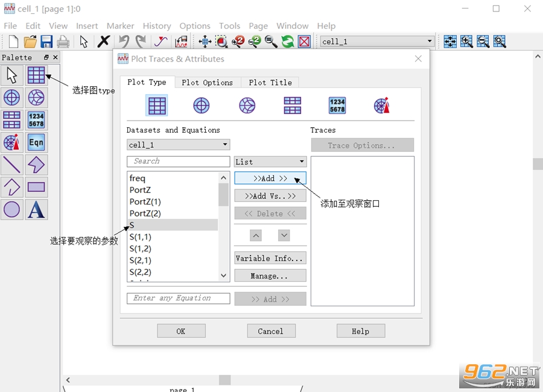Open the List view-mode dropdown
Screen dimensions: 543x392
tap(270, 162)
